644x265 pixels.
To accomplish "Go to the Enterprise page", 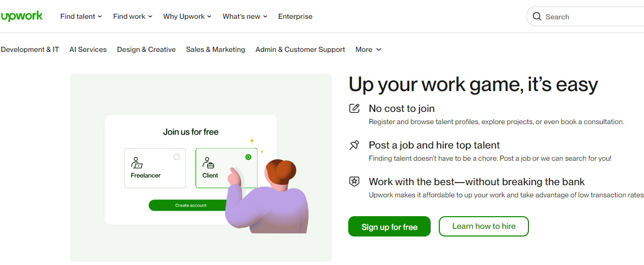I will pos(295,16).
